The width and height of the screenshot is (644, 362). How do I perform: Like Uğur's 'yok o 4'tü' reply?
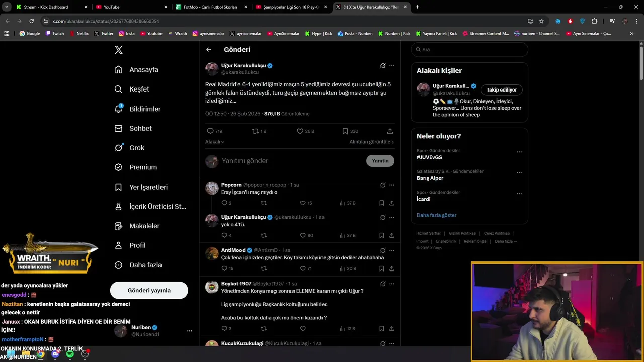[x=306, y=235]
